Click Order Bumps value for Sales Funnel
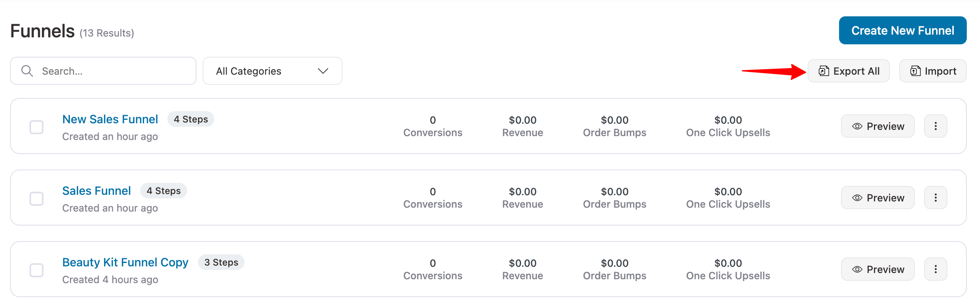 coord(615,192)
